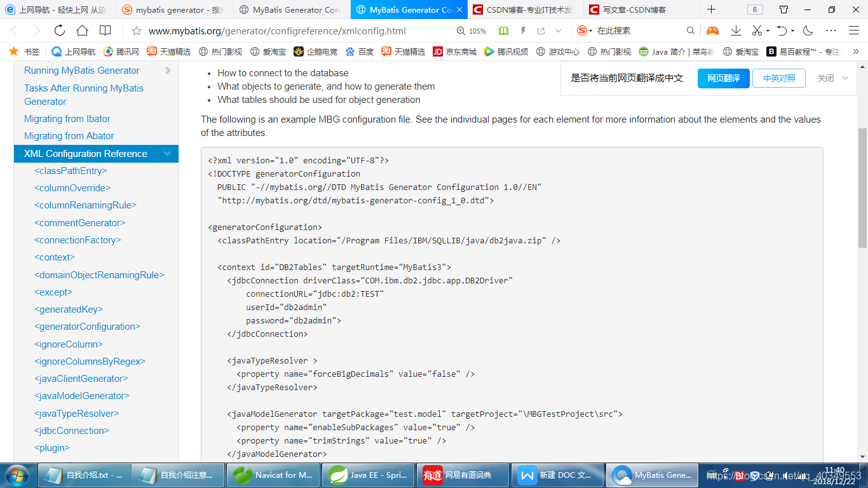Switch to mybatis generator search tab
868x488 pixels.
[x=175, y=10]
